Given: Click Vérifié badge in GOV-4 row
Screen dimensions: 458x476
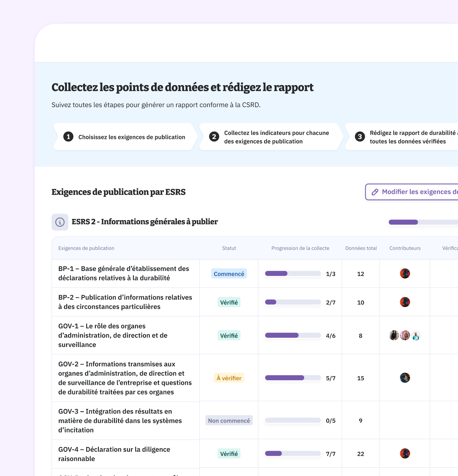Looking at the screenshot, I should coord(229,454).
